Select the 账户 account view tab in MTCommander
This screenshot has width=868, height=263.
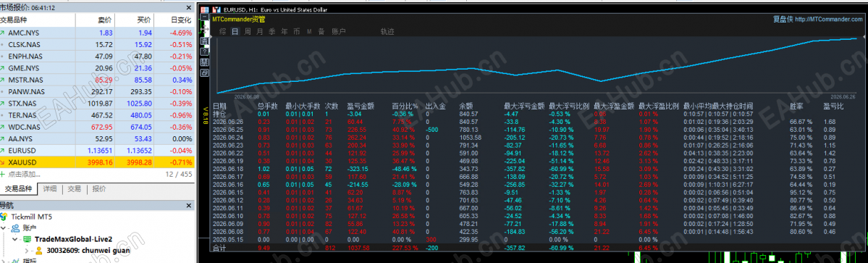338,32
